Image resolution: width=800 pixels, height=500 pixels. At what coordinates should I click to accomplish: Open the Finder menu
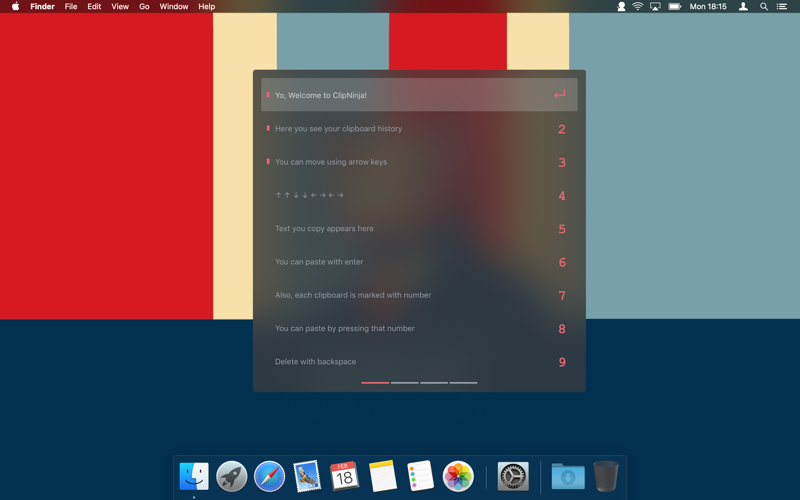pyautogui.click(x=42, y=6)
